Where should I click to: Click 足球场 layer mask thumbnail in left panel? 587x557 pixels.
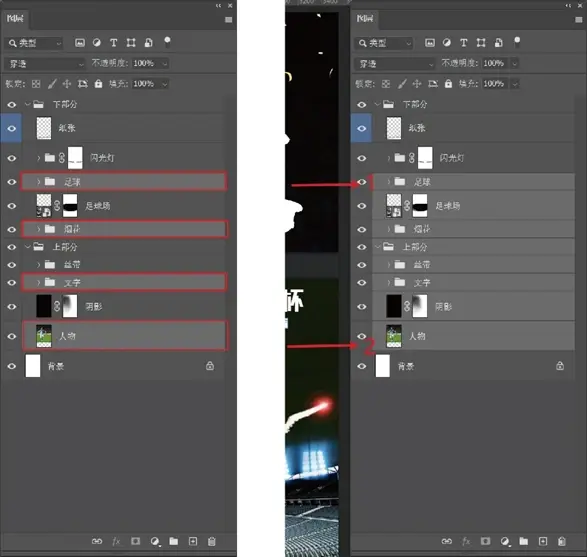tap(70, 206)
